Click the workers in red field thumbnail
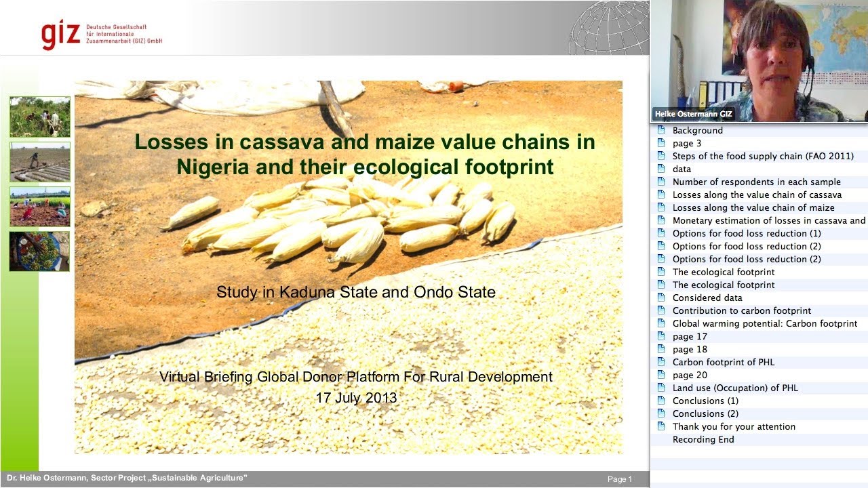Image resolution: width=868 pixels, height=488 pixels. pos(40,207)
